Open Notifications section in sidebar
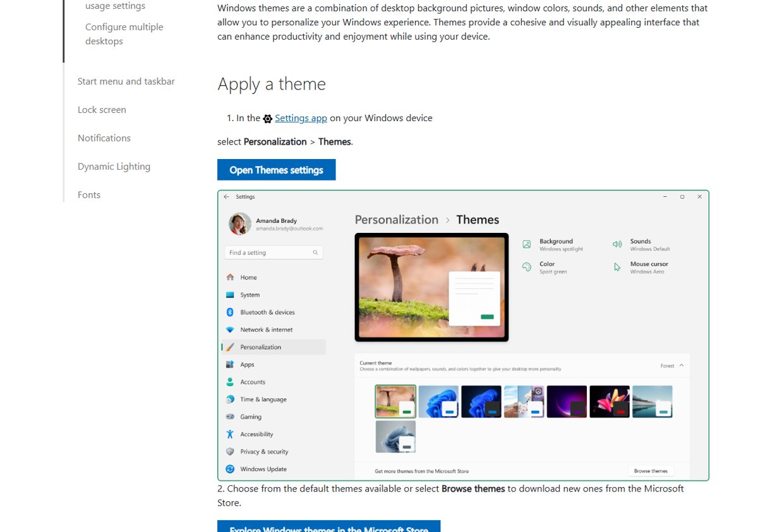The image size is (758, 532). tap(104, 138)
